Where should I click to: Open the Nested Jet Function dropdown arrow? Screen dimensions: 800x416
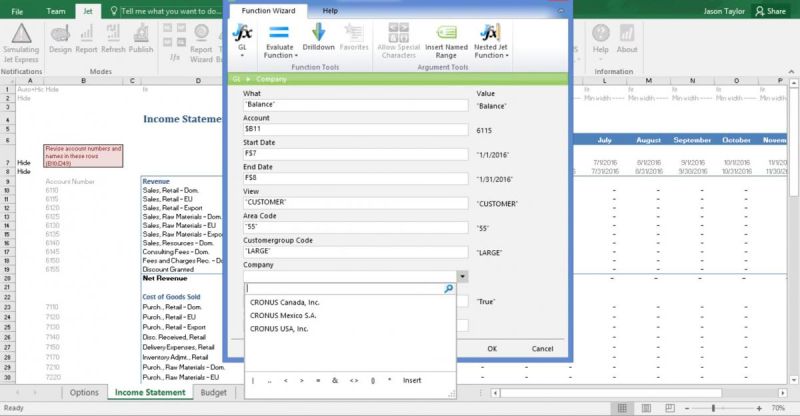(x=507, y=56)
